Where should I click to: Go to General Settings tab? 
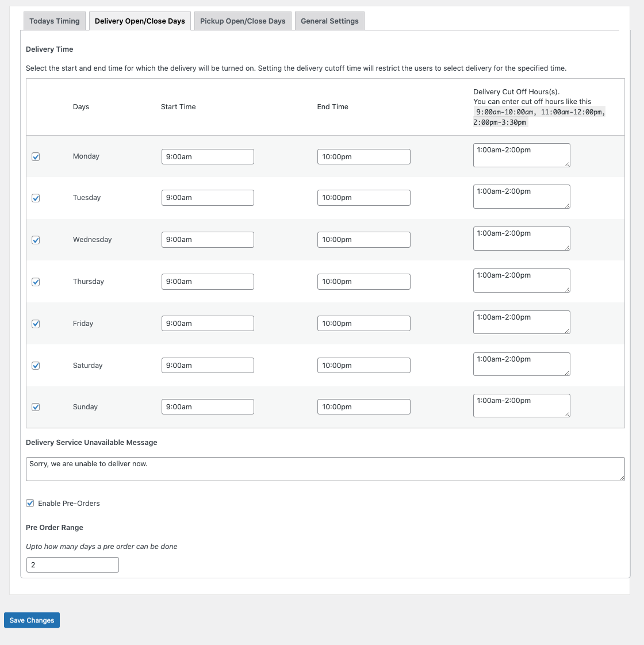click(x=329, y=21)
